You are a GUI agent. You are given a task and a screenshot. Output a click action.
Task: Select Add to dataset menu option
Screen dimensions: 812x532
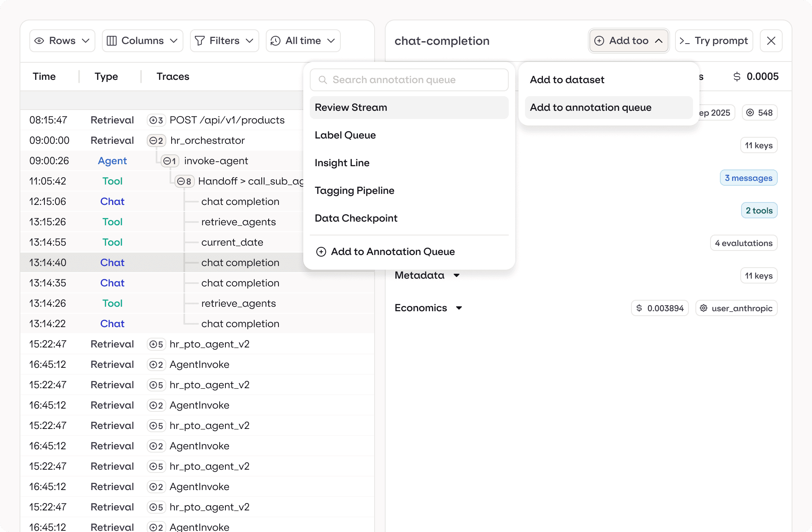tap(567, 80)
